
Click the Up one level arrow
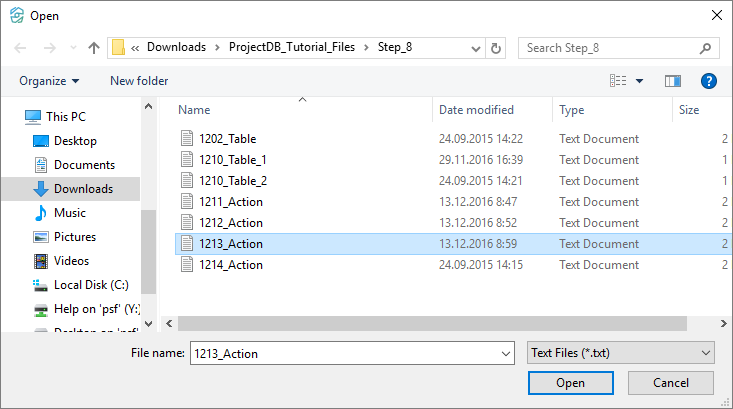click(94, 47)
